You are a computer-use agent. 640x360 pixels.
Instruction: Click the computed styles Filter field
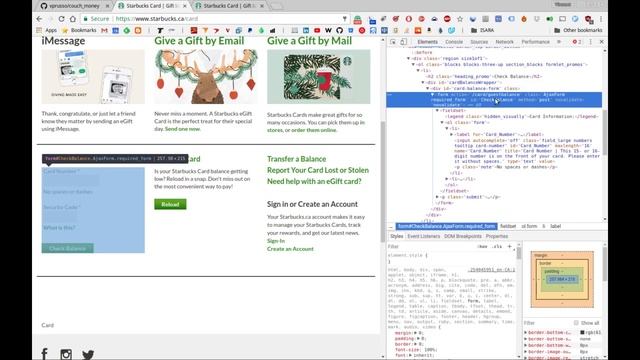(x=547, y=323)
